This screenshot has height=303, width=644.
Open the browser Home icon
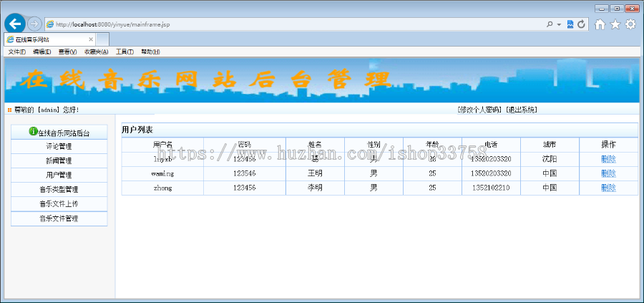600,24
